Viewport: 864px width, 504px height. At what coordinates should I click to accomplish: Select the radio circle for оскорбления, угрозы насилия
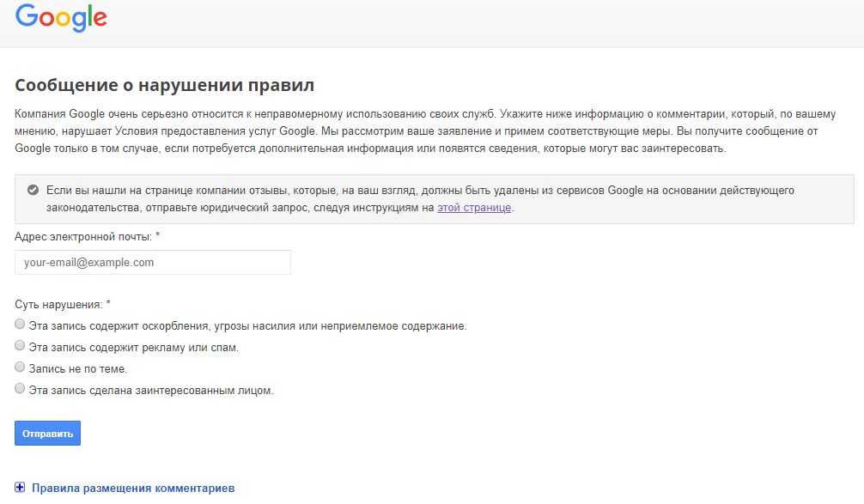point(20,324)
